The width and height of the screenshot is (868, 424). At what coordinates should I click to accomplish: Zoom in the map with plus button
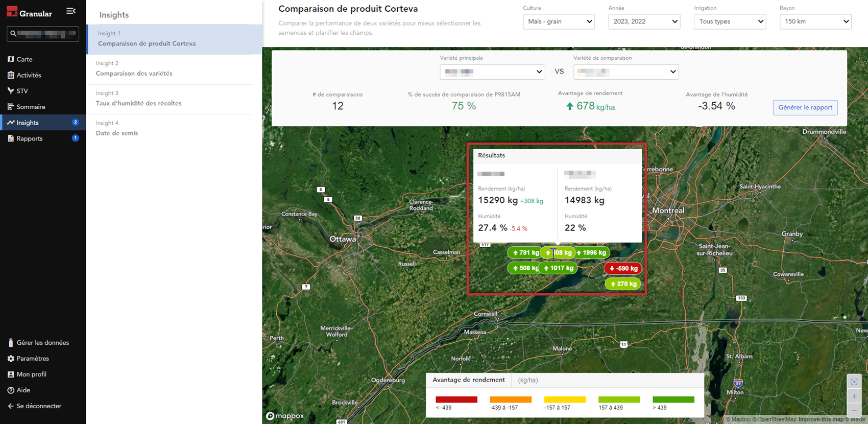pyautogui.click(x=854, y=396)
